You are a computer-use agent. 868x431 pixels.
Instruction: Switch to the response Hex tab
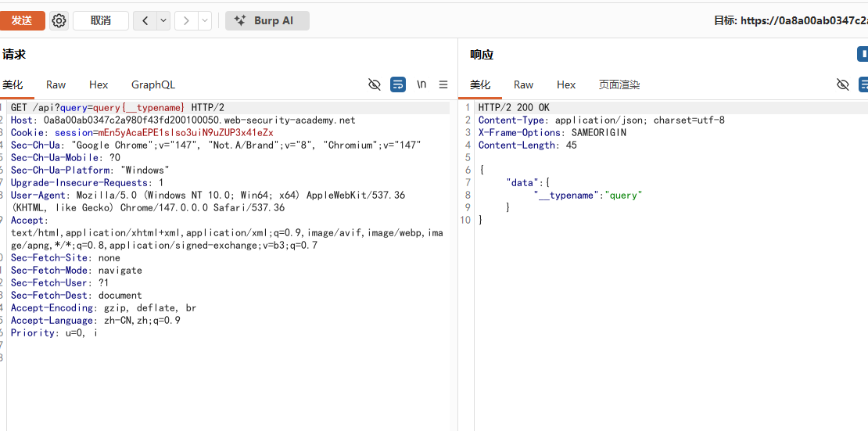click(566, 84)
